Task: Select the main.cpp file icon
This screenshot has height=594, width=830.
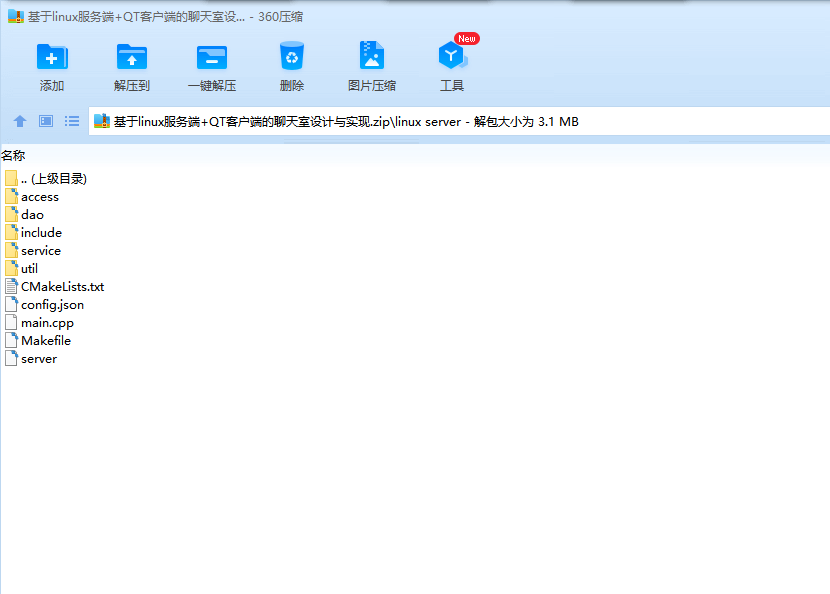Action: tap(12, 322)
